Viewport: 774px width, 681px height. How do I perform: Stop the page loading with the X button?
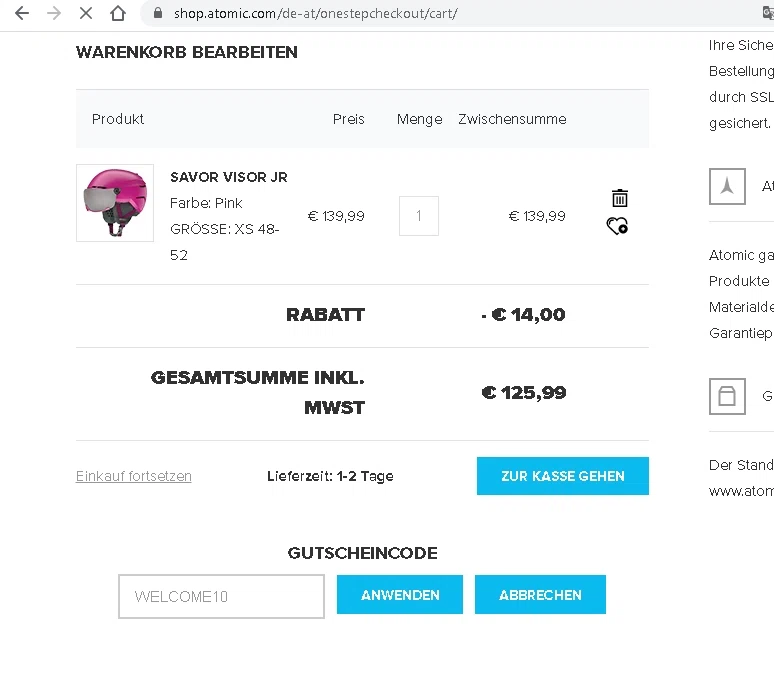[86, 14]
